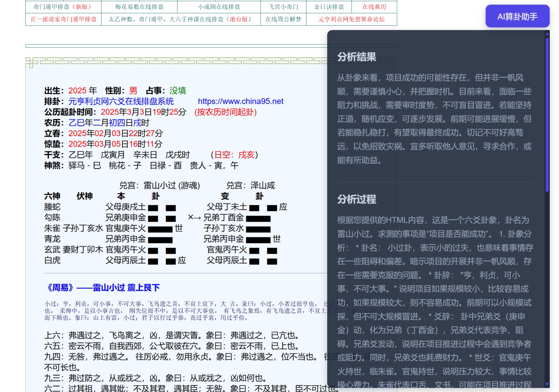Click the 公历起卦时间 label
This screenshot has height=392, width=559.
click(x=71, y=112)
